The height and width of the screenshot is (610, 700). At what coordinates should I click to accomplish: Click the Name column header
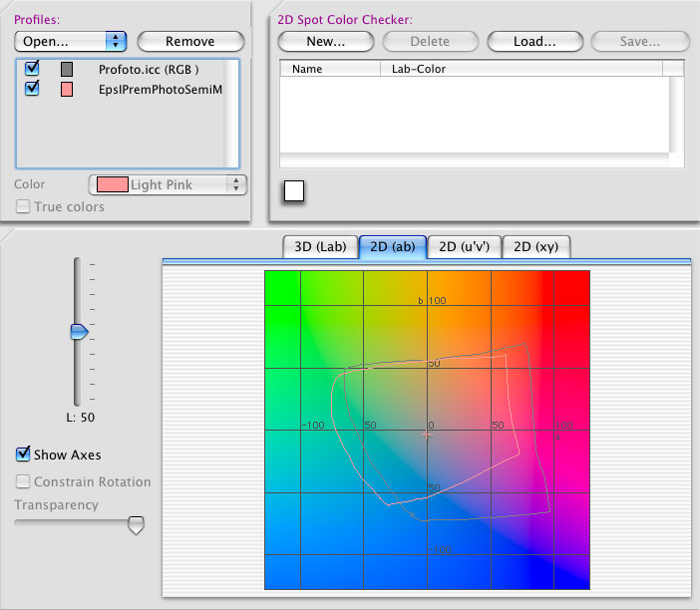point(330,69)
